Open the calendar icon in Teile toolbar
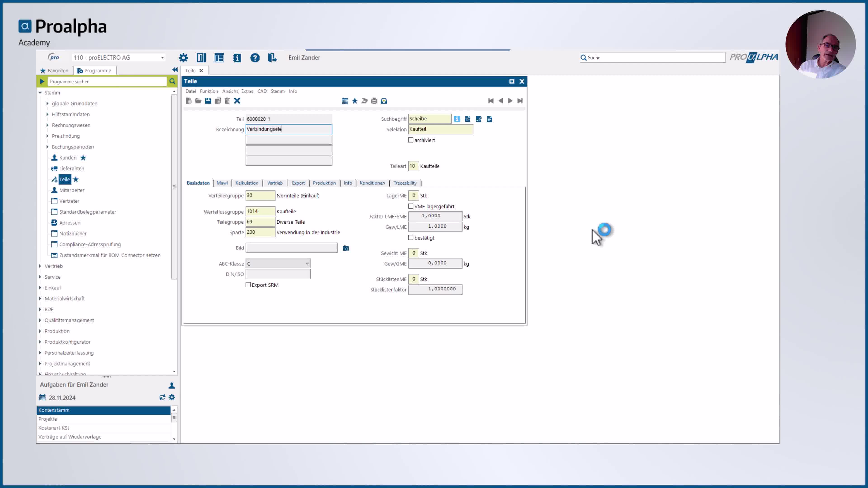The height and width of the screenshot is (488, 868). pos(345,101)
